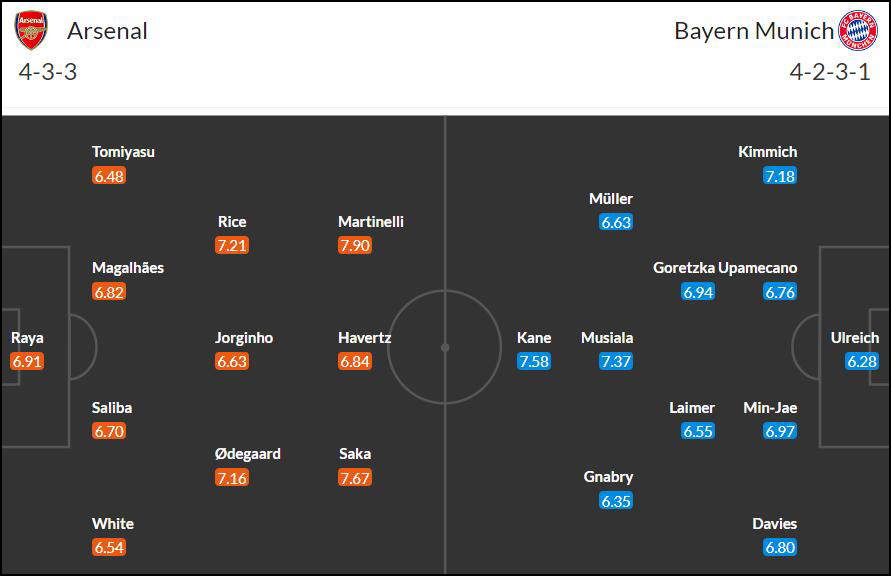Select Musiala's 7.37 rating badge
The height and width of the screenshot is (576, 891).
(x=616, y=361)
